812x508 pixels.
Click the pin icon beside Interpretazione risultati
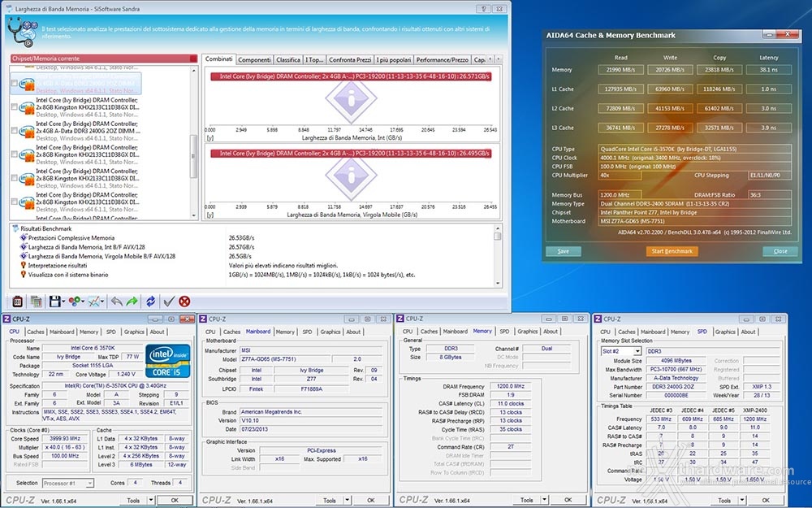coord(24,266)
